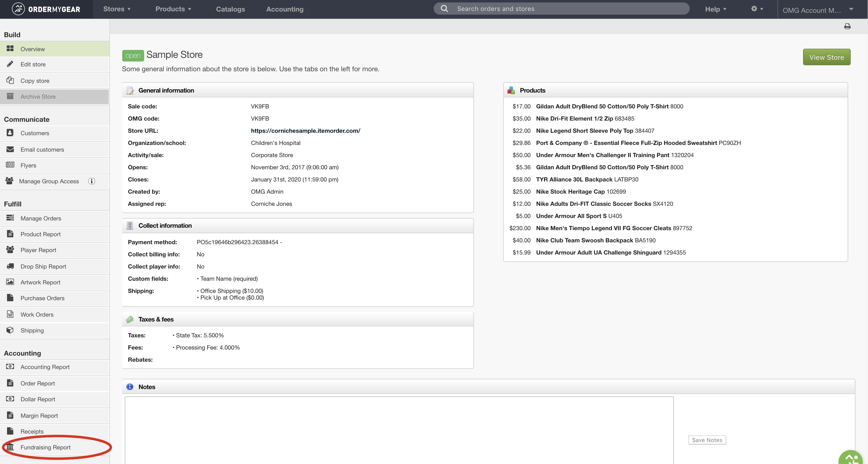Open the Catalogs menu item
Image resolution: width=868 pixels, height=464 pixels.
point(230,9)
